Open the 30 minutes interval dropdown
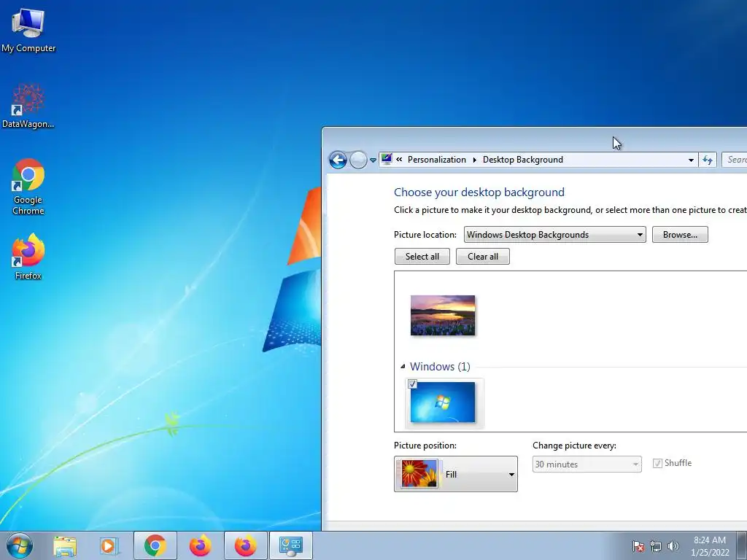The image size is (747, 560). 587,464
